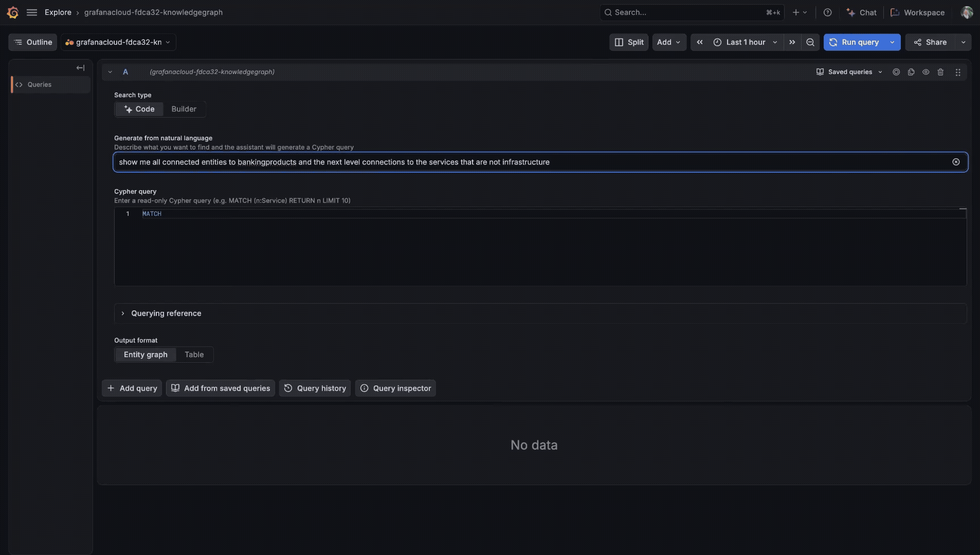This screenshot has height=555, width=980.
Task: Open the plus new item menu
Action: 800,12
